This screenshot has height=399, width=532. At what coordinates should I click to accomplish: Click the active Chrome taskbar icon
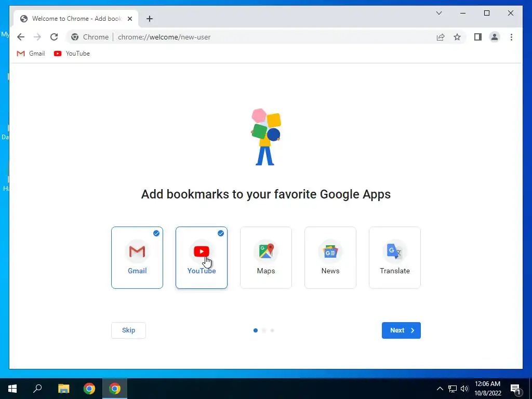[x=115, y=389]
